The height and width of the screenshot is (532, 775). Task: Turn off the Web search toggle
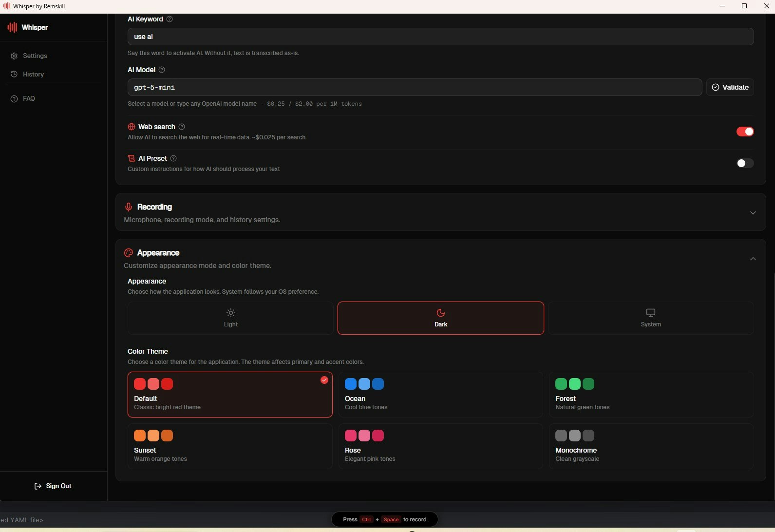click(x=745, y=132)
